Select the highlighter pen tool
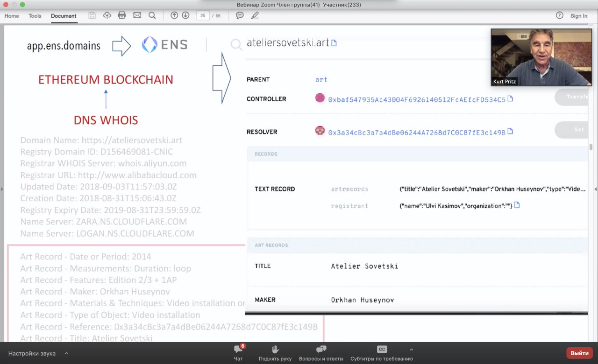This screenshot has width=598, height=364. point(255,15)
